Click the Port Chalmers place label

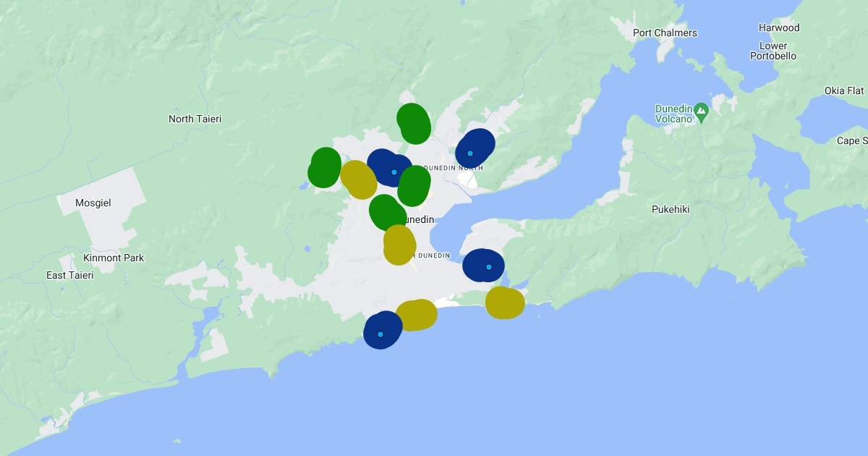coord(665,33)
